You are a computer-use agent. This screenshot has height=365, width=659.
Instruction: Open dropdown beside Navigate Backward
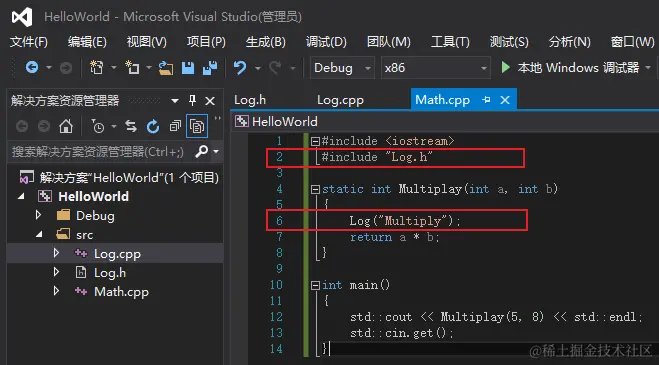click(x=49, y=68)
